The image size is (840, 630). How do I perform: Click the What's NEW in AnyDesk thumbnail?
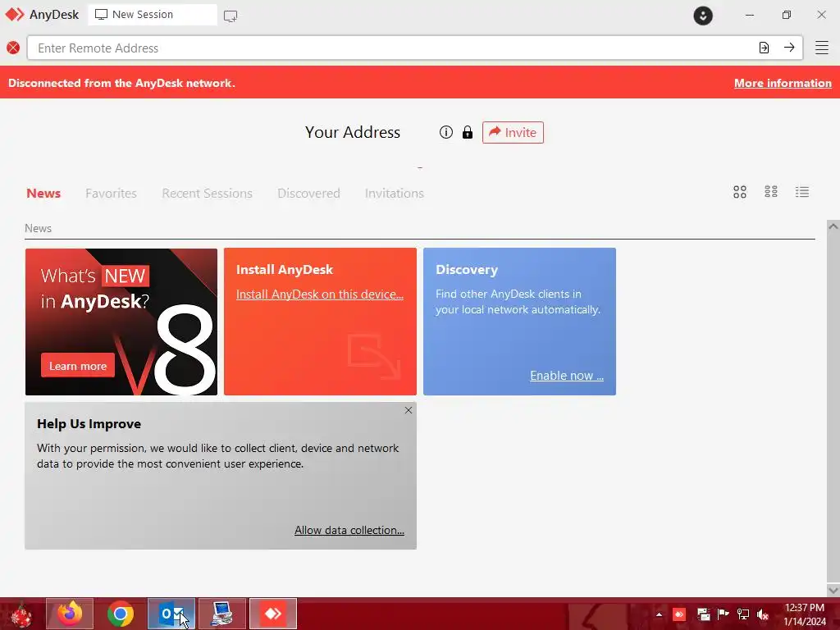121,322
